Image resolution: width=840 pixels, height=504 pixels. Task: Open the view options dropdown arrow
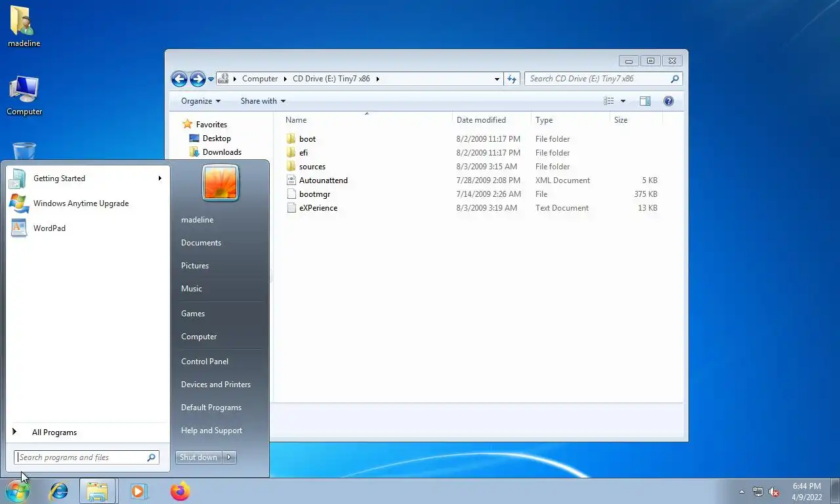click(623, 101)
